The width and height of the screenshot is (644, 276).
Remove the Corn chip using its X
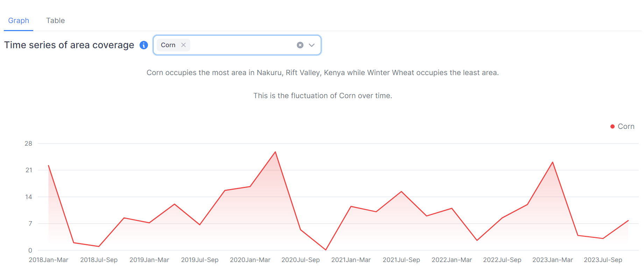coord(183,45)
